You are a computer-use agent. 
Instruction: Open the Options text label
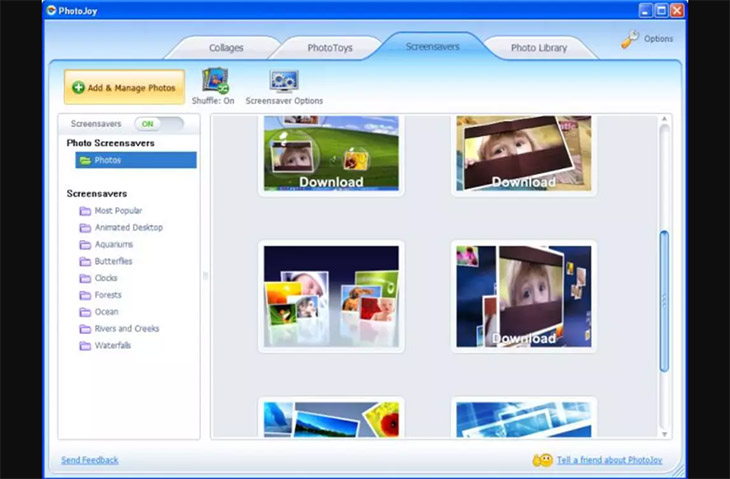coord(658,39)
